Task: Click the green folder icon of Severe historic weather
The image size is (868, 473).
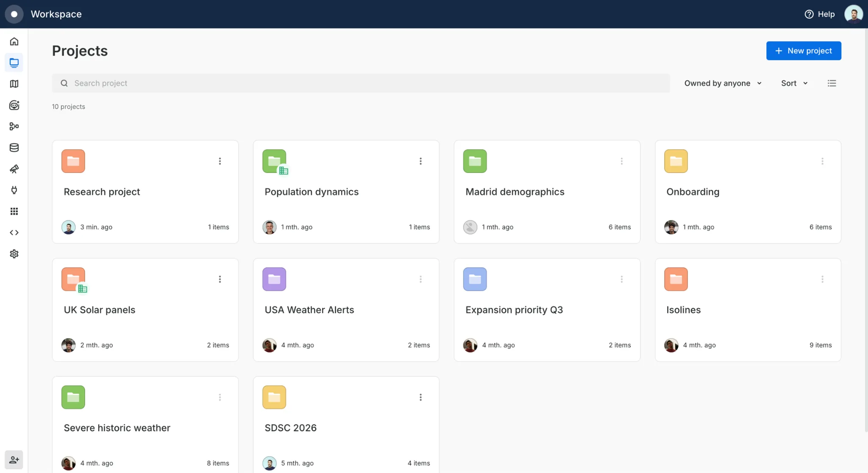Action: pyautogui.click(x=73, y=397)
